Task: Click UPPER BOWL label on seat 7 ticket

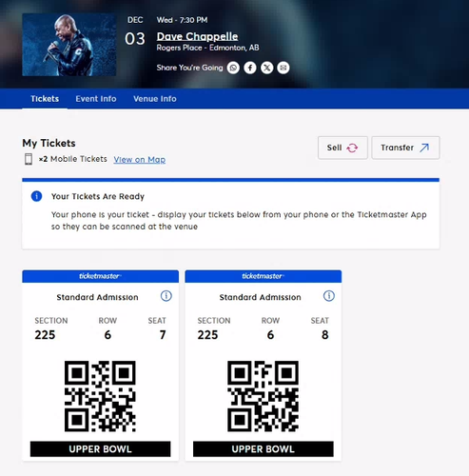Action: [x=100, y=449]
